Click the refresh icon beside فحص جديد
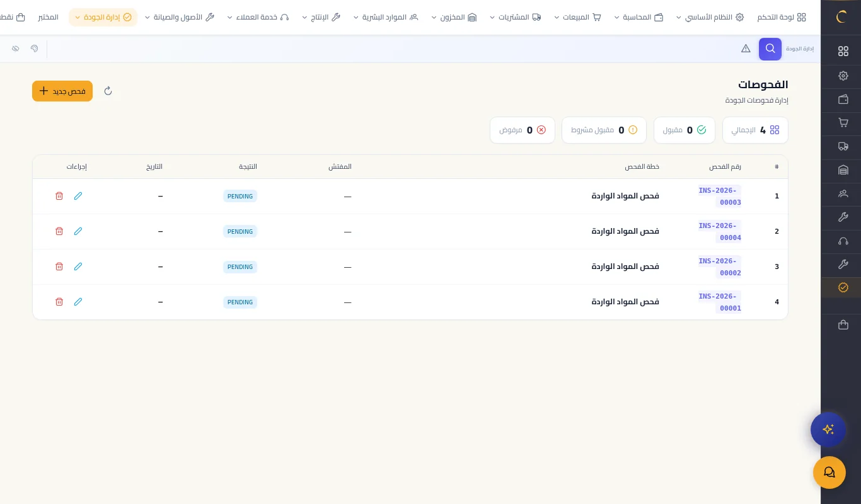 click(108, 91)
